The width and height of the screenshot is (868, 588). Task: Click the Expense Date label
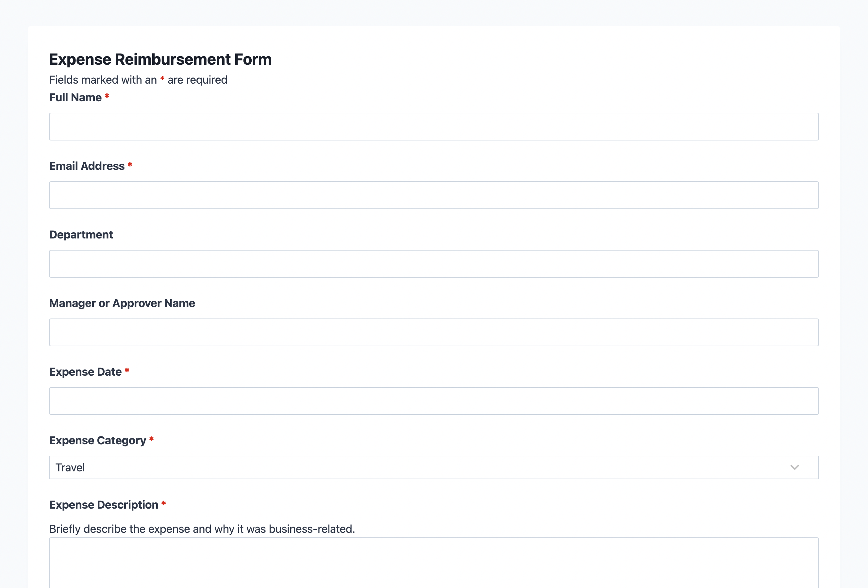coord(85,372)
